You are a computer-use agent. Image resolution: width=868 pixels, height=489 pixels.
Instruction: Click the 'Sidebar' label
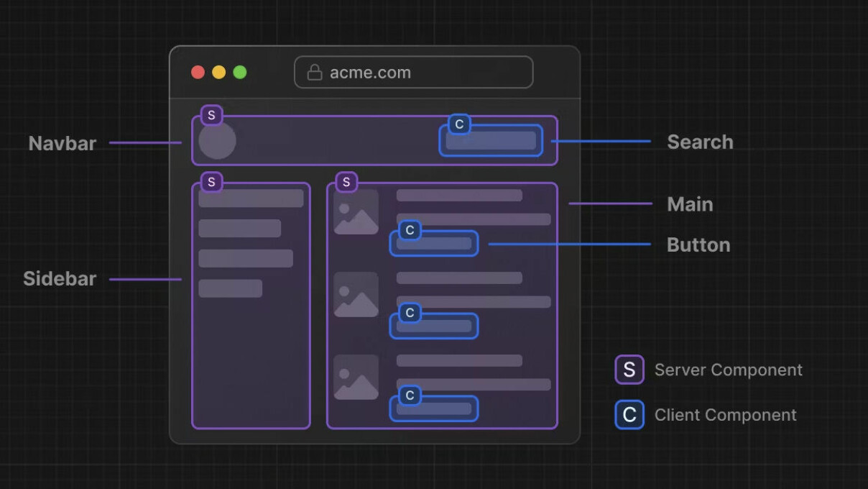click(x=60, y=278)
